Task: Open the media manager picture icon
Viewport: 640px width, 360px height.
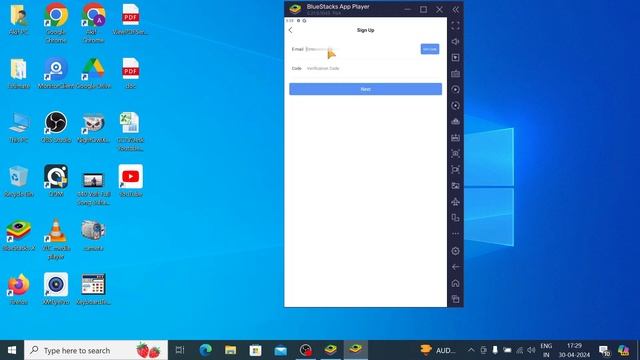Action: (456, 186)
